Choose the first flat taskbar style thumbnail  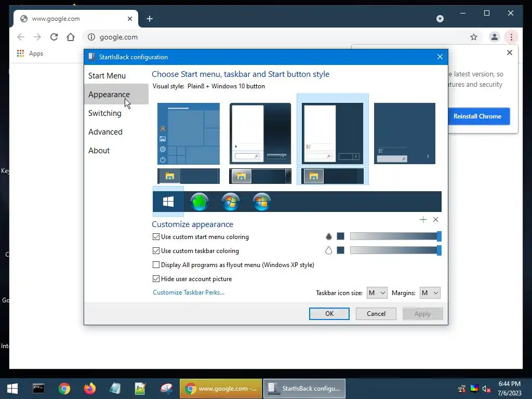[x=189, y=176]
